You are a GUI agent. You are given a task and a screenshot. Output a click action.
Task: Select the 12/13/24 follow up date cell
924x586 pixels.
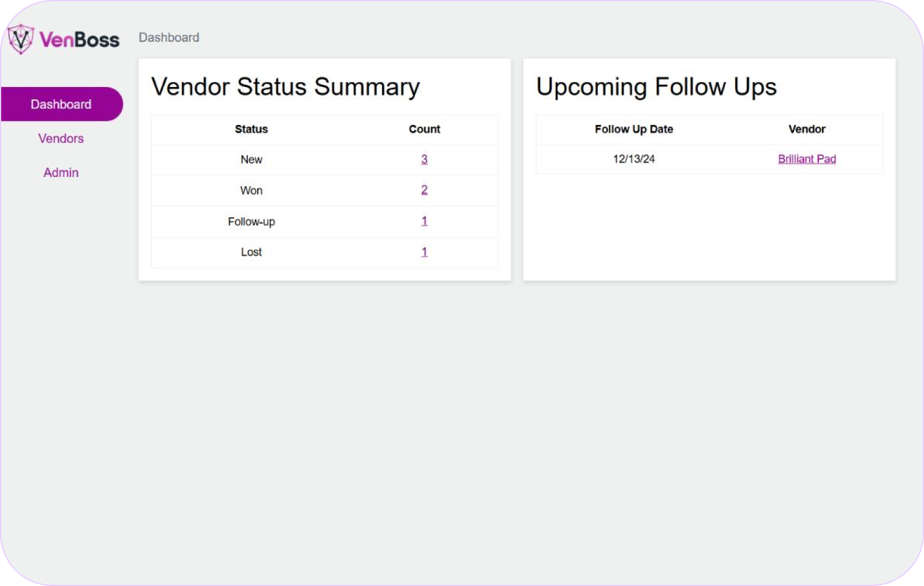click(633, 159)
